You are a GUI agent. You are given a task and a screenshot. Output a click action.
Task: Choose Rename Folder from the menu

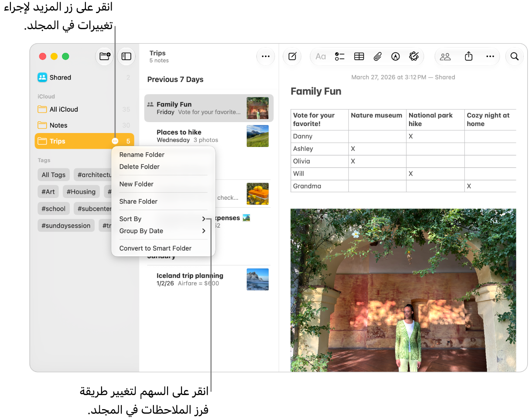pos(163,155)
